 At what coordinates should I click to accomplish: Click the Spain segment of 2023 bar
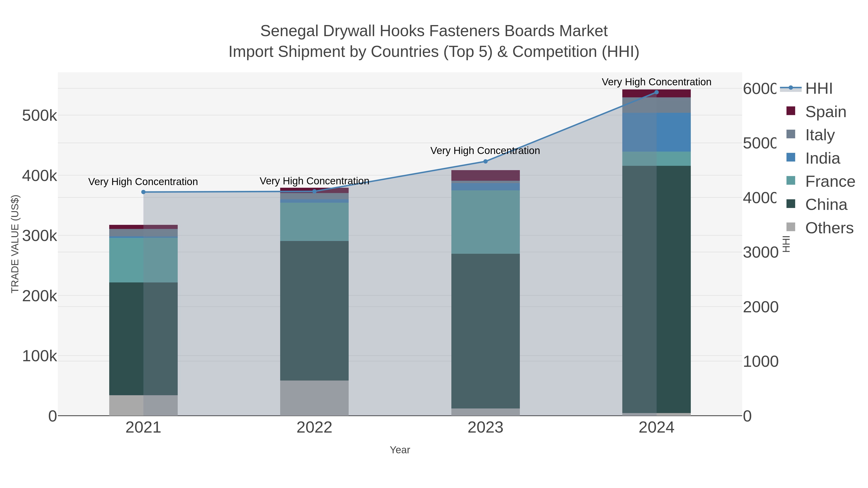pyautogui.click(x=486, y=175)
